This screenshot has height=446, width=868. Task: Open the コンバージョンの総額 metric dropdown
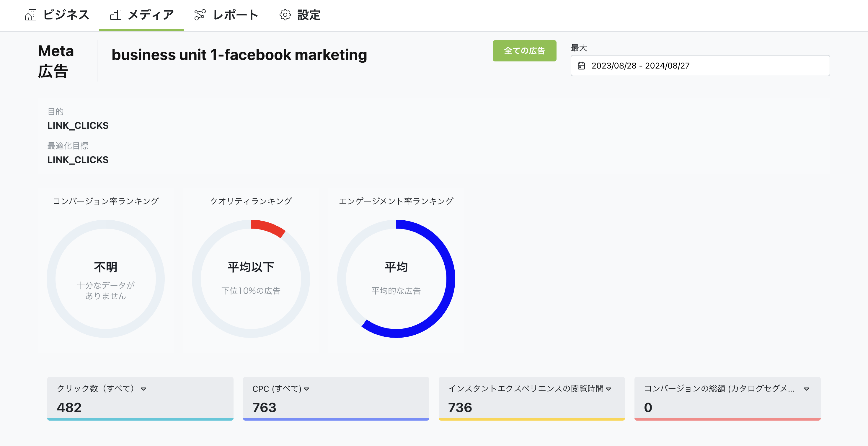point(806,388)
